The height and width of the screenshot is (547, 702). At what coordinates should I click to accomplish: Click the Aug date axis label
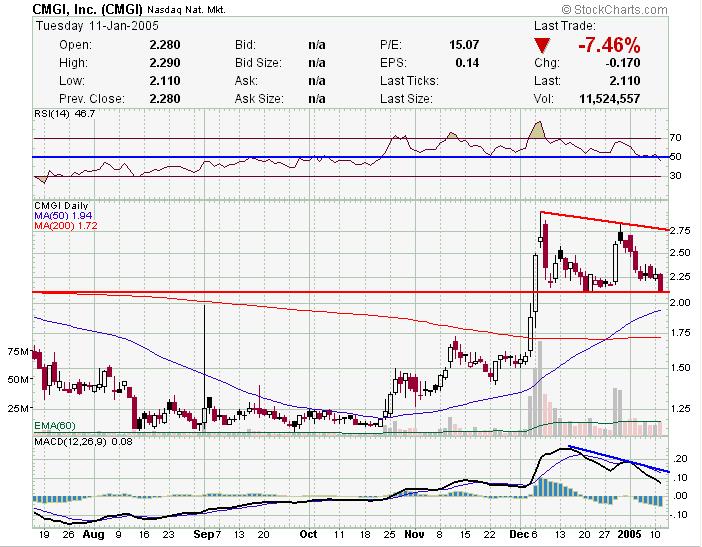coord(94,534)
